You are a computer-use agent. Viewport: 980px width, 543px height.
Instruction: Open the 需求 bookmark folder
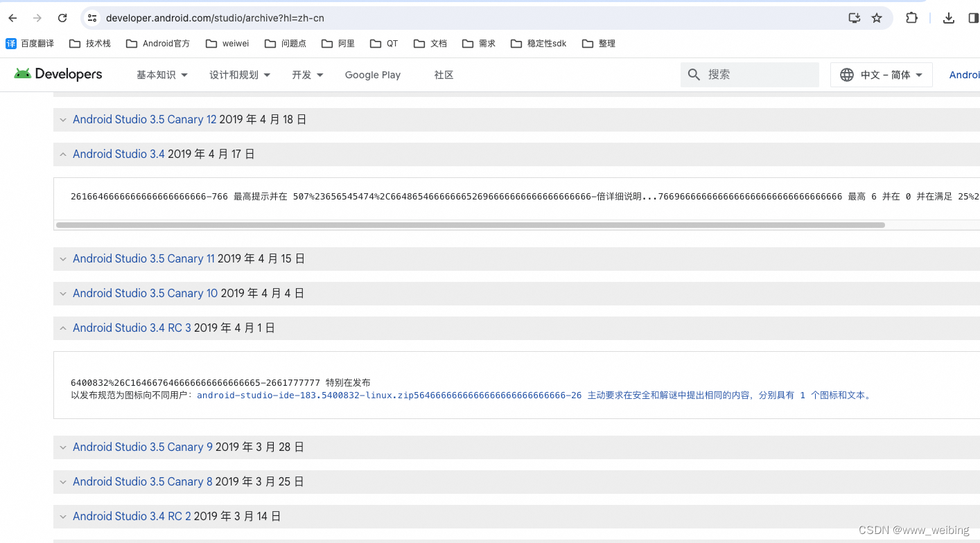(x=479, y=44)
